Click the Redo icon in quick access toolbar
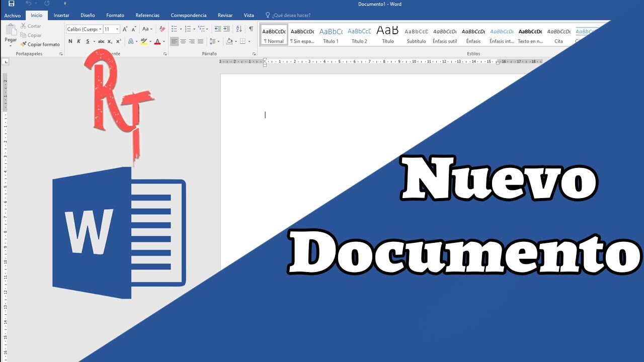 point(47,4)
